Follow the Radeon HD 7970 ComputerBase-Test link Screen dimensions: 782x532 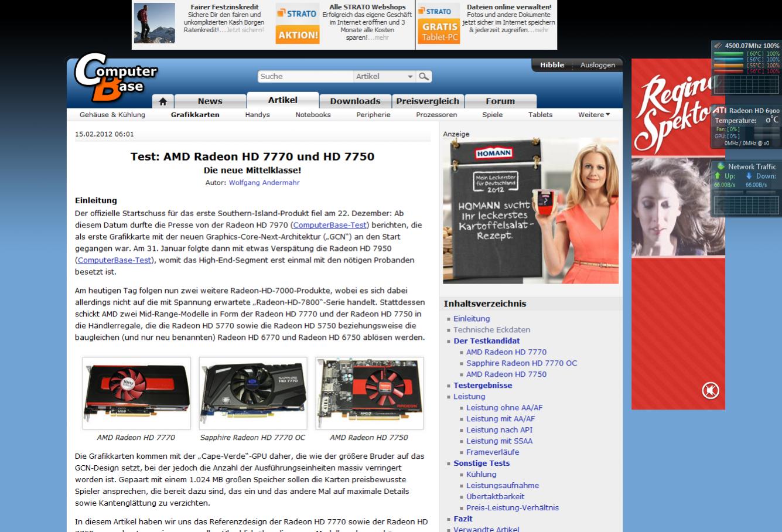click(330, 225)
